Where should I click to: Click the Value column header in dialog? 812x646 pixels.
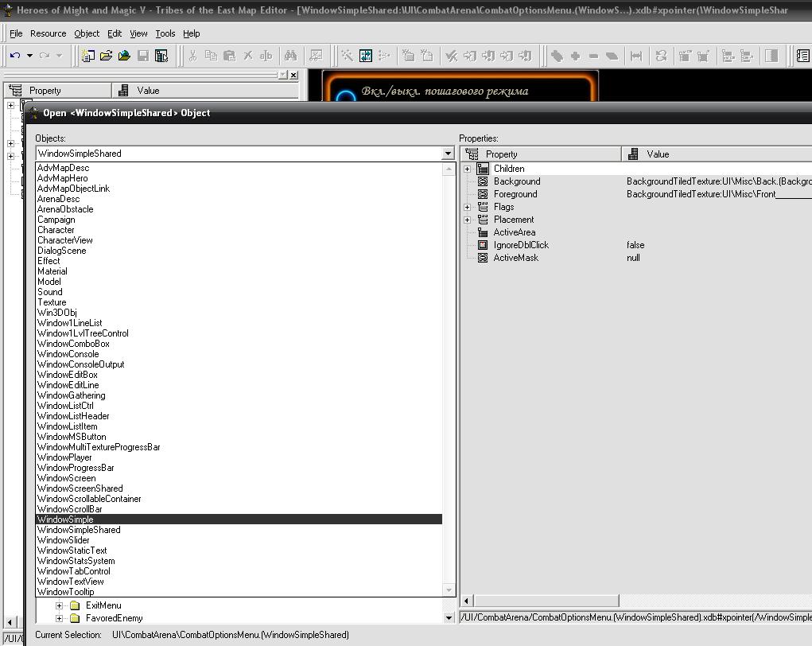pos(717,154)
